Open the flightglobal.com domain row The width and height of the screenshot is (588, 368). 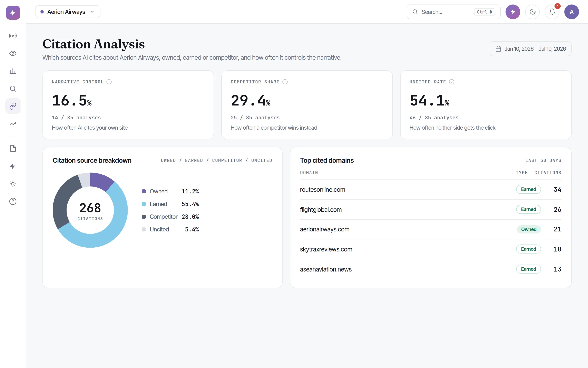[431, 209]
